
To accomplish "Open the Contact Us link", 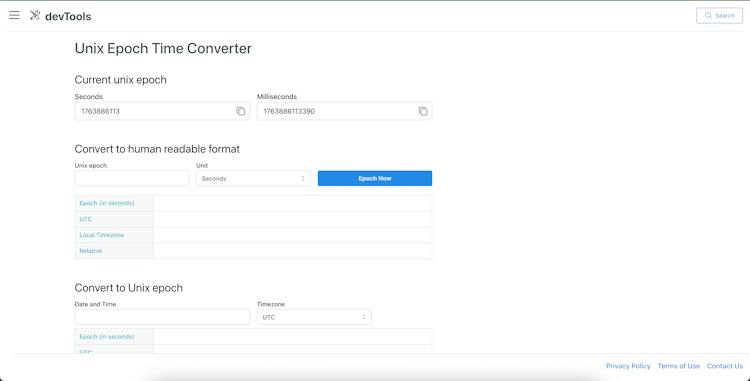I will point(725,366).
